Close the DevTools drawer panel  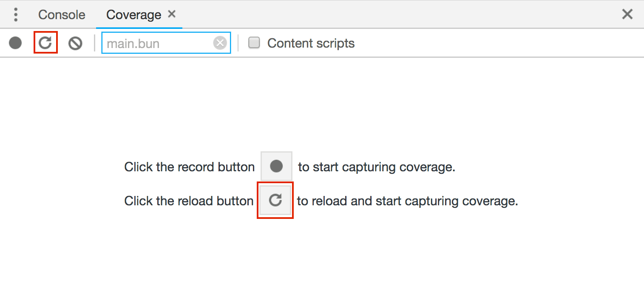click(627, 14)
